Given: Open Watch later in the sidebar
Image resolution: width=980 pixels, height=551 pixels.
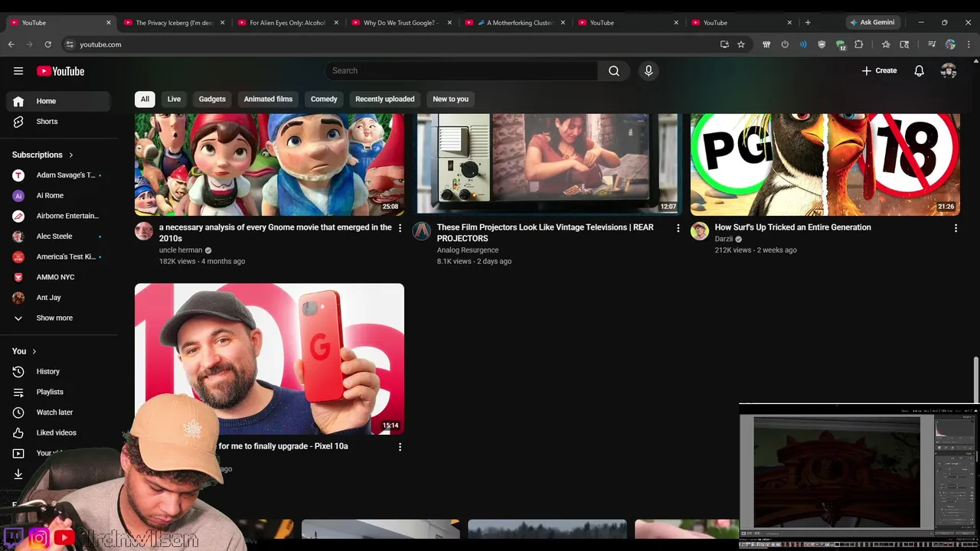Looking at the screenshot, I should (x=59, y=412).
